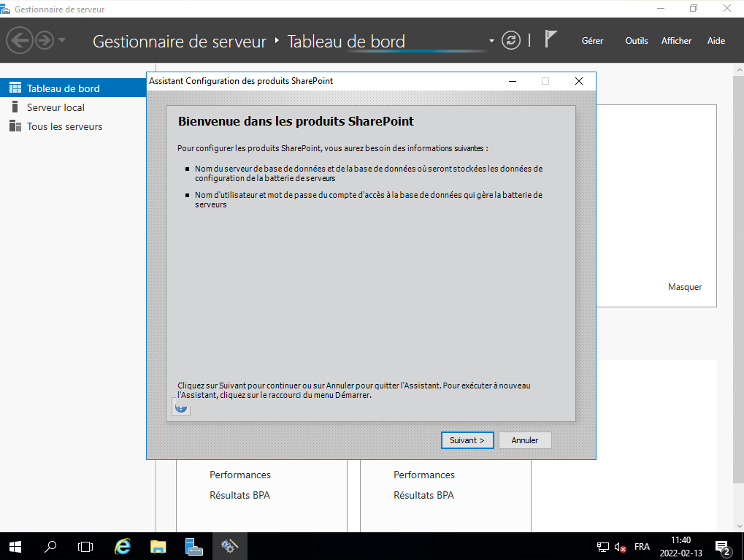Click Masquer link in Server Manager
Screen dimensions: 744x560
685,287
